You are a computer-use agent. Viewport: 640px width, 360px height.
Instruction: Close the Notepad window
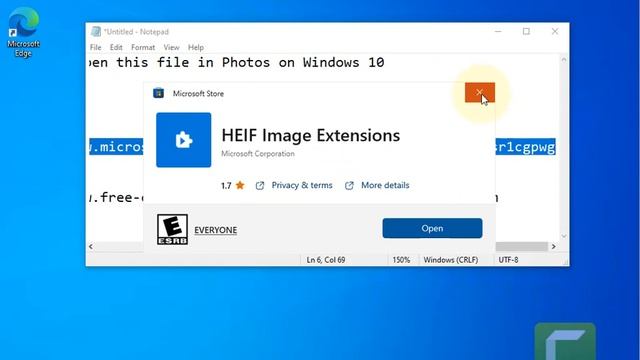(555, 31)
